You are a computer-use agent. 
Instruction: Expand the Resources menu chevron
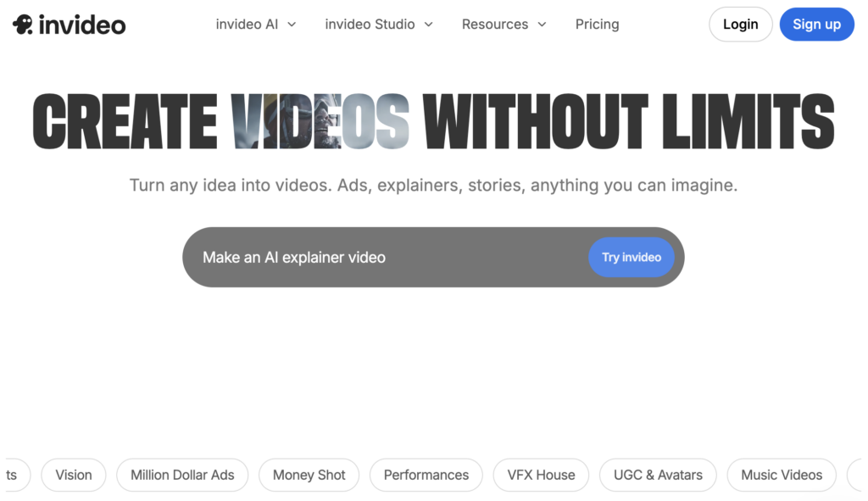click(x=542, y=25)
